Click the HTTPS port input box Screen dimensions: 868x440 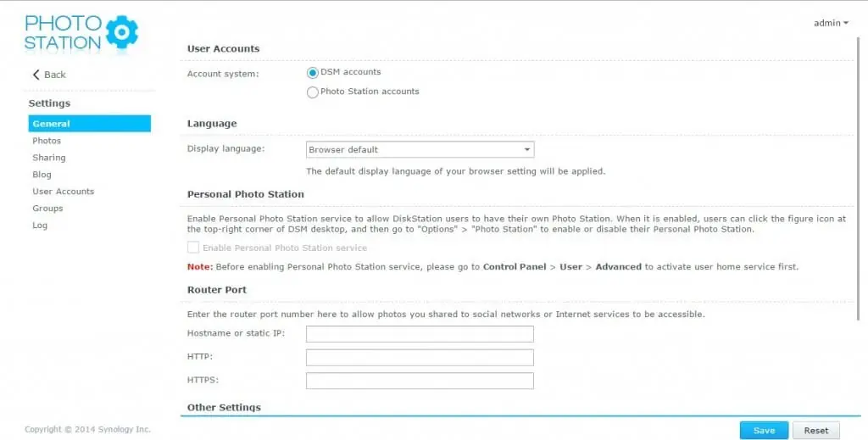point(419,381)
